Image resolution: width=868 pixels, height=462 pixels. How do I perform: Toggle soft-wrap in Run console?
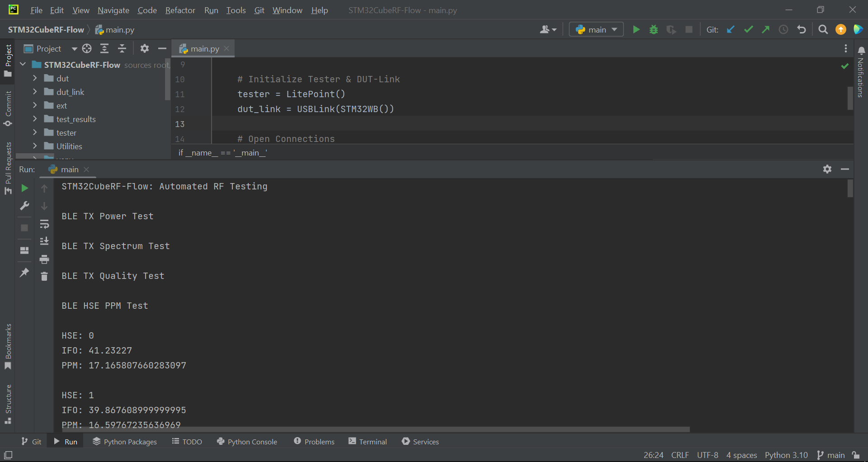coord(44,224)
